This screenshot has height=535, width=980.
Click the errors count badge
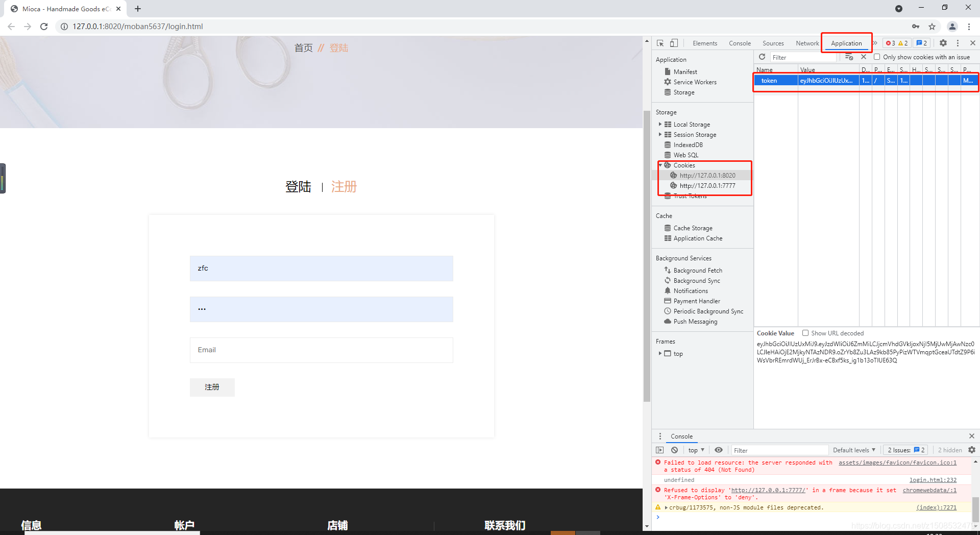pyautogui.click(x=890, y=43)
